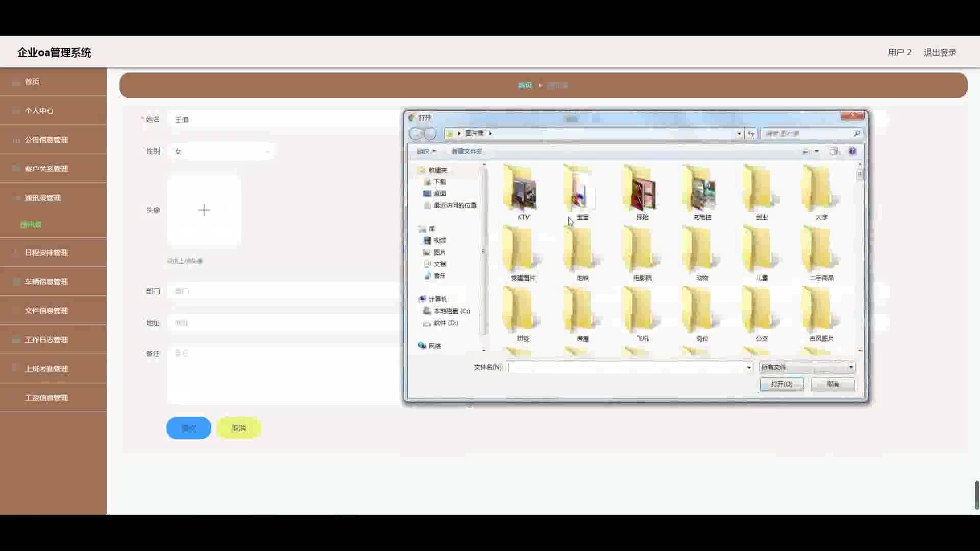Click 图片集 in dialog address bar
This screenshot has height=551, width=980.
[x=474, y=133]
